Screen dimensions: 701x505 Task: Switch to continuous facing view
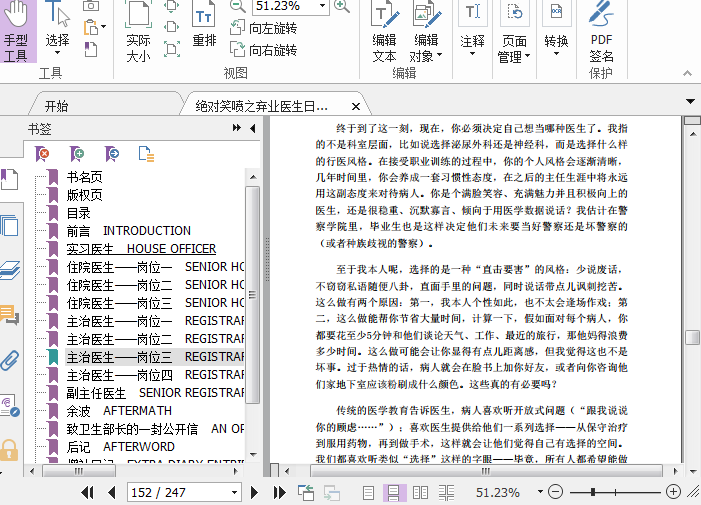[447, 492]
